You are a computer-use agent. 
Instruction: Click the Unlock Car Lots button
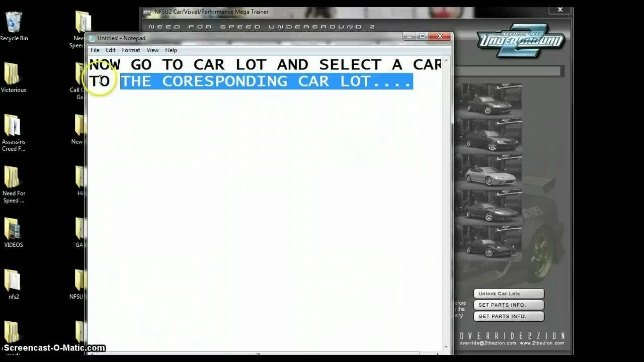(509, 294)
